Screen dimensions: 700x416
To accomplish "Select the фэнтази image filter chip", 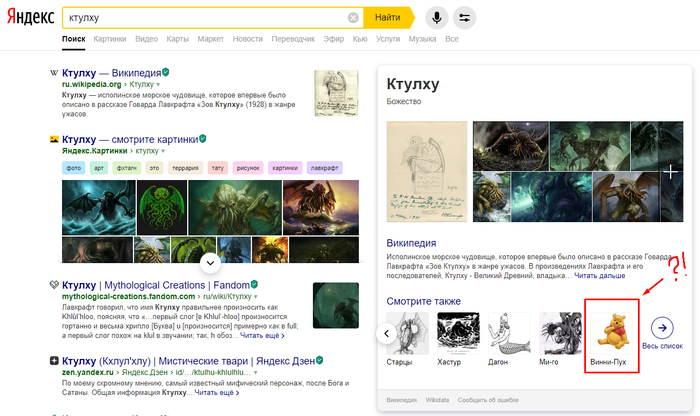I will click(x=125, y=168).
